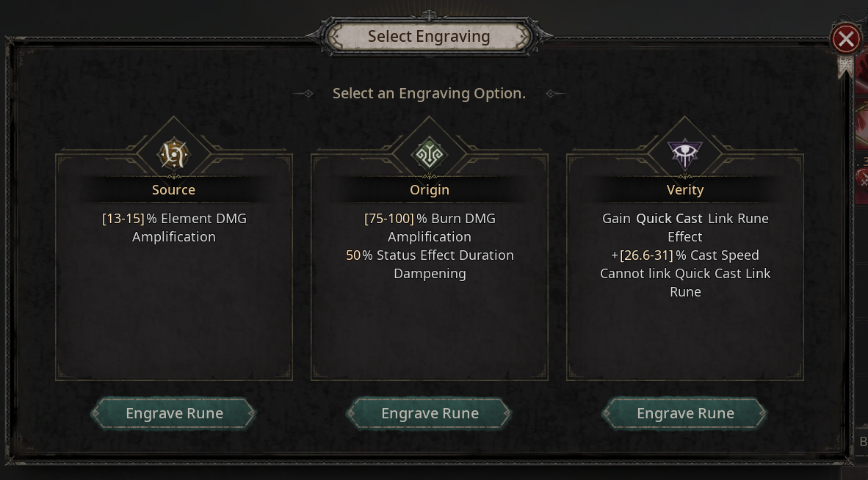868x480 pixels.
Task: Select the Source engraving title
Action: (174, 190)
